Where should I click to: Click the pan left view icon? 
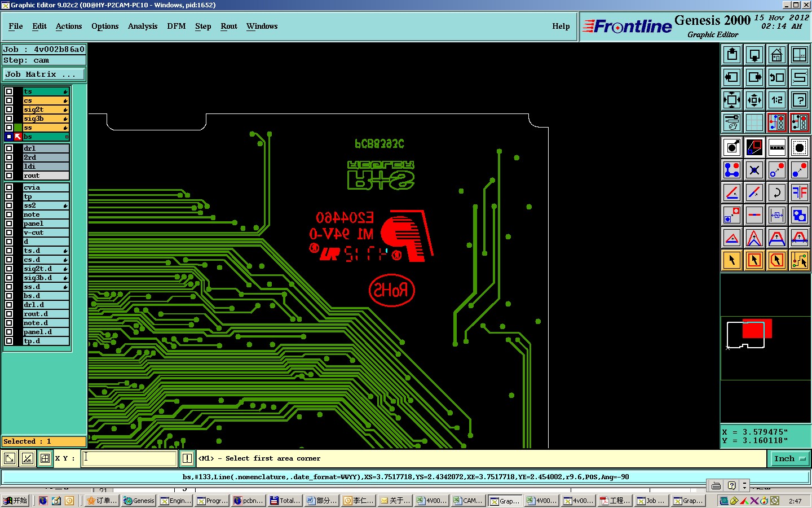pos(732,77)
